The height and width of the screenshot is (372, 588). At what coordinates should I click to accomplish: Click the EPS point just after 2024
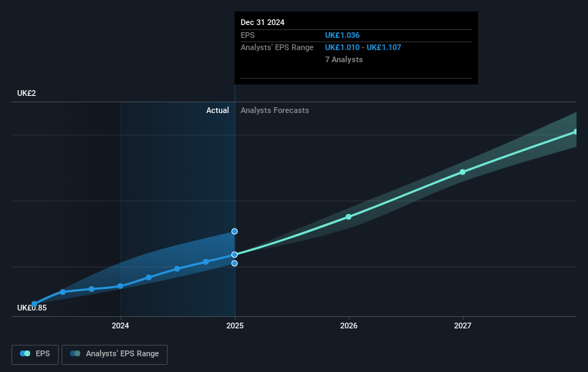(x=148, y=278)
